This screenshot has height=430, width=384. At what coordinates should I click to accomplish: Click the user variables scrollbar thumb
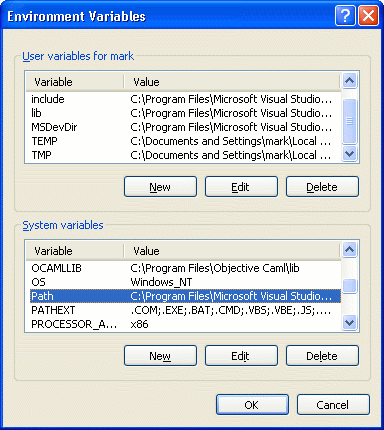tap(350, 121)
